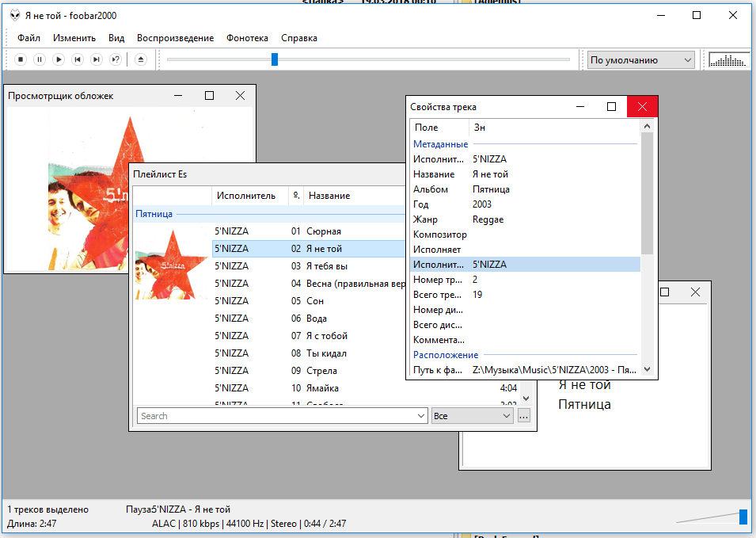756x538 pixels.
Task: Open the search history dropdown arrow
Action: (421, 416)
